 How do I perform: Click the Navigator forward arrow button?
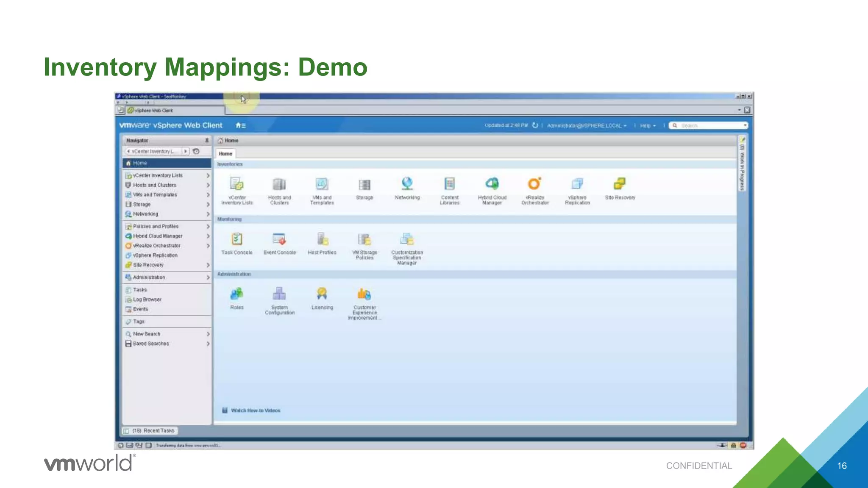coord(185,151)
